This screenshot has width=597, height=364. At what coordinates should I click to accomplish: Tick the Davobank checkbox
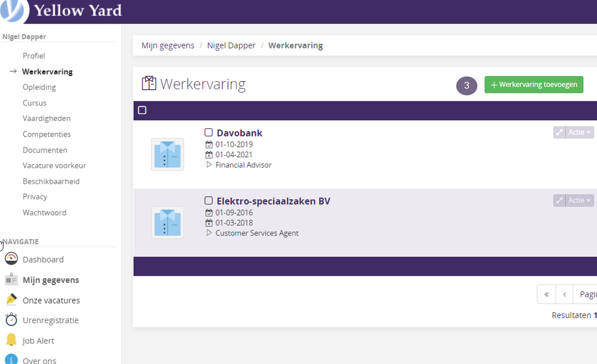pos(209,132)
